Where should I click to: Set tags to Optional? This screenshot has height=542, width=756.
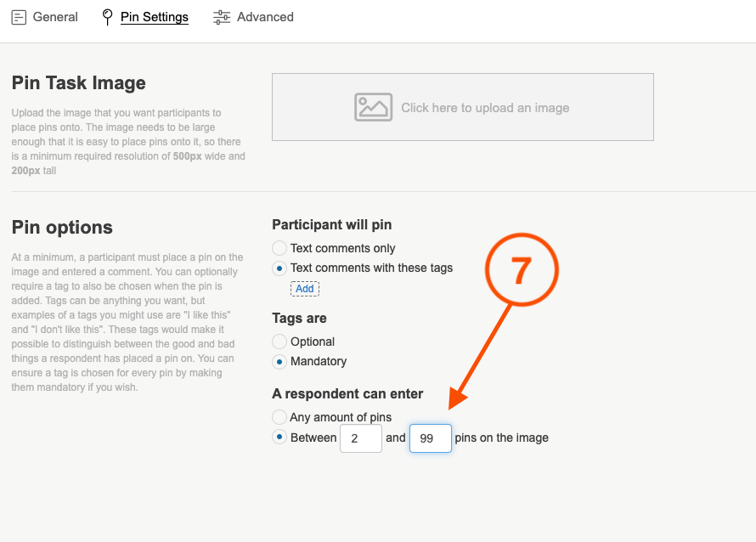(x=279, y=342)
